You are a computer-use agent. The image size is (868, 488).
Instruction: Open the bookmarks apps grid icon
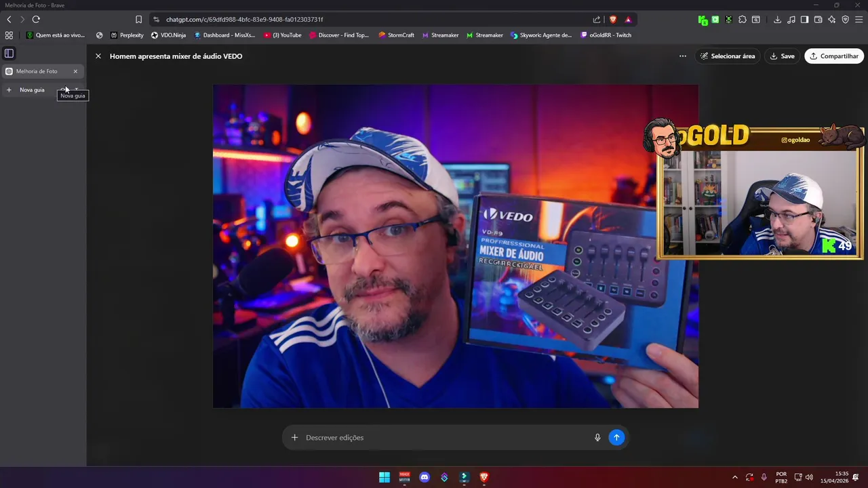click(x=9, y=35)
